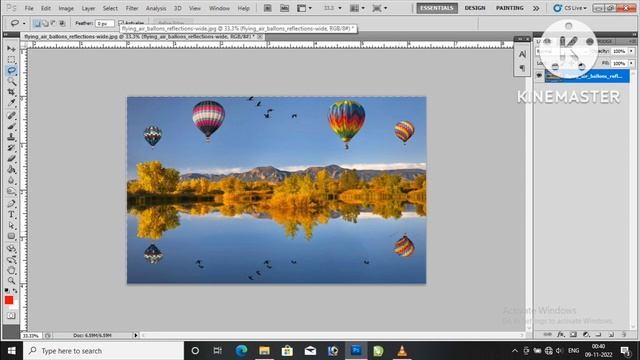Select the Hand tool
Image resolution: width=640 pixels, height=360 pixels.
pos(11,270)
